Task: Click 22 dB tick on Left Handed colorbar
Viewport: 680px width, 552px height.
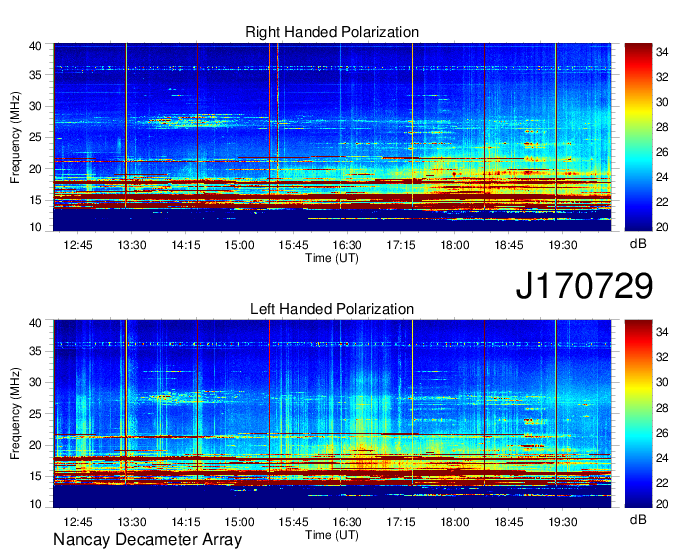Action: (662, 482)
